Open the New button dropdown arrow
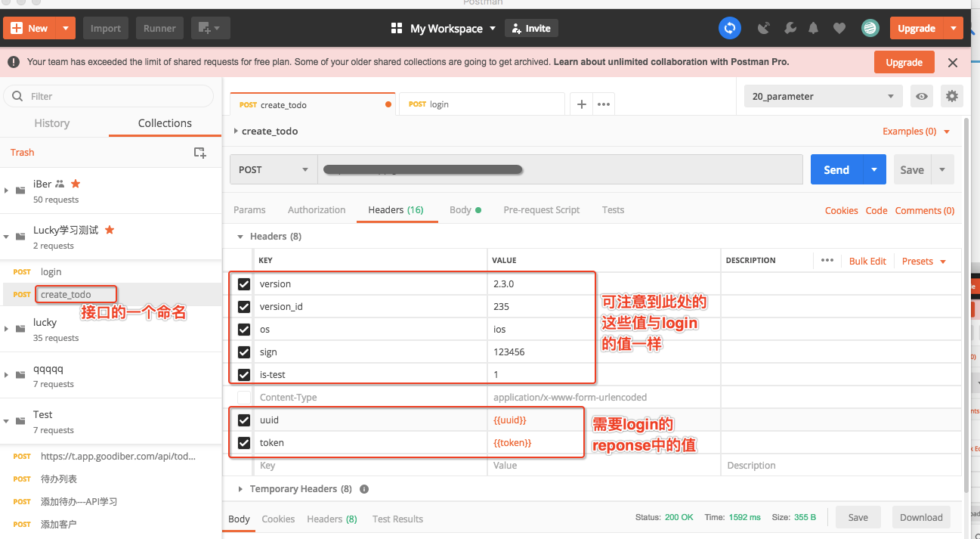The width and height of the screenshot is (980, 539). click(x=66, y=29)
